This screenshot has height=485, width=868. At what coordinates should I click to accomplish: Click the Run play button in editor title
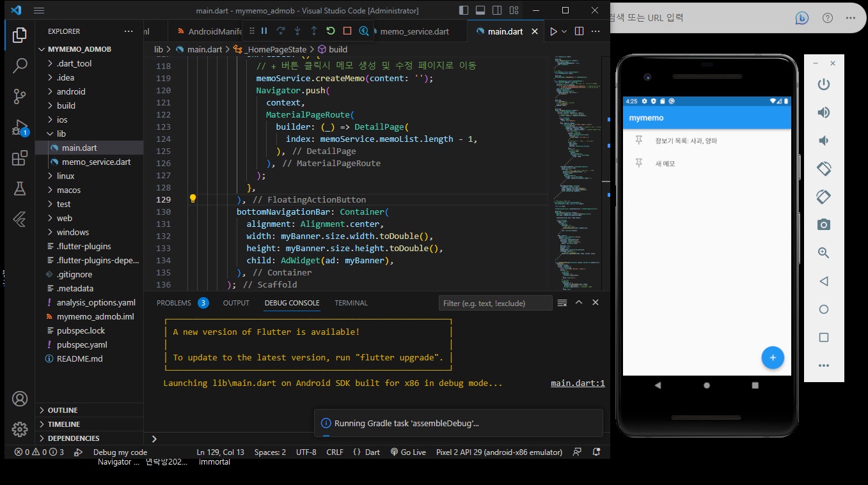pos(554,31)
